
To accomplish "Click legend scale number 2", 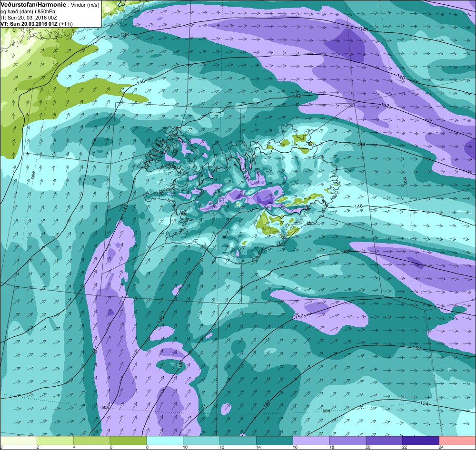I will pos(38,447).
